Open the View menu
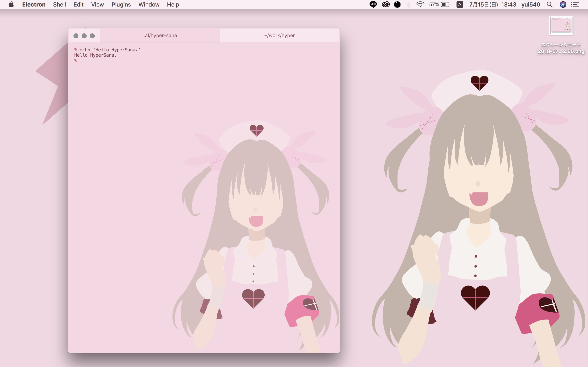This screenshot has width=588, height=367. pyautogui.click(x=97, y=4)
